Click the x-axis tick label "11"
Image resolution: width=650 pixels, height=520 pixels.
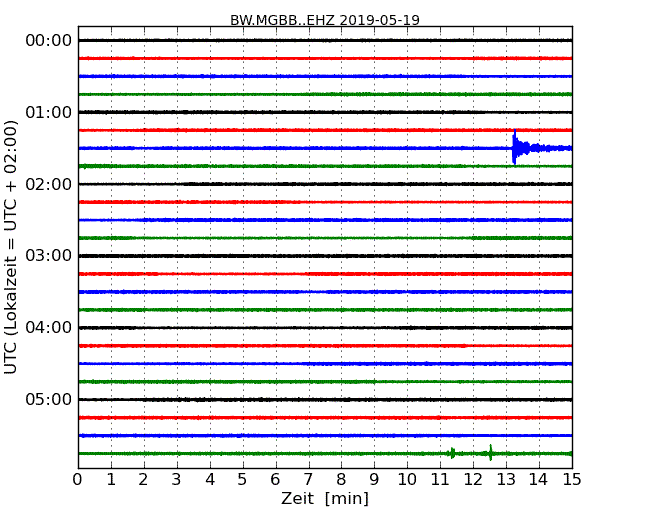click(440, 480)
